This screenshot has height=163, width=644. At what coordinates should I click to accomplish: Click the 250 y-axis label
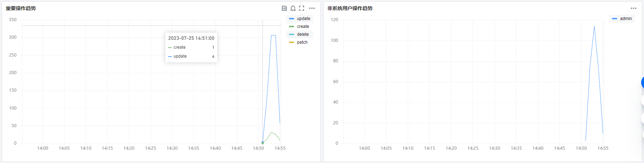pyautogui.click(x=13, y=55)
